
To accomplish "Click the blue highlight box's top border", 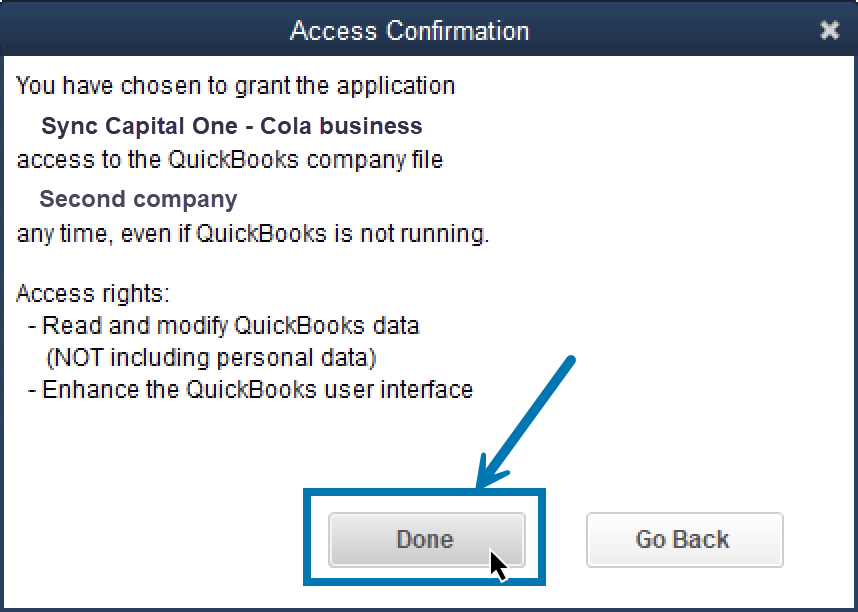I will 425,493.
